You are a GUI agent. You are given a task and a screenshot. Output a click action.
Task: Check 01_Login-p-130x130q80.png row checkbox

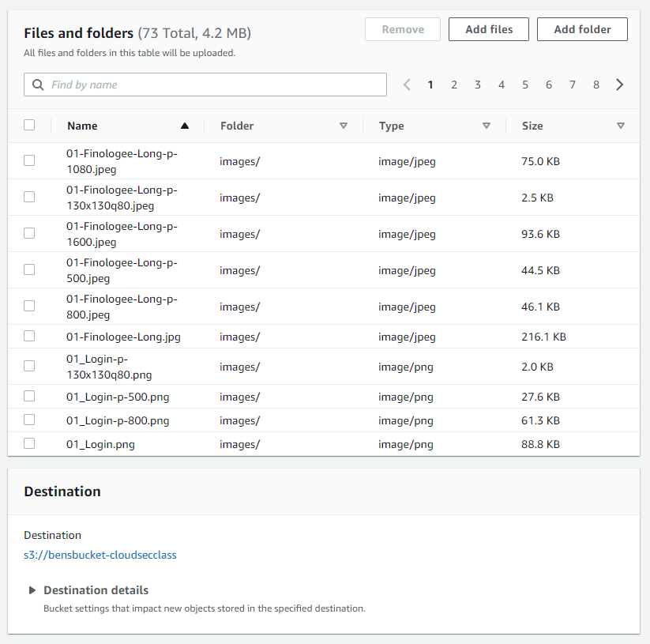click(x=29, y=366)
